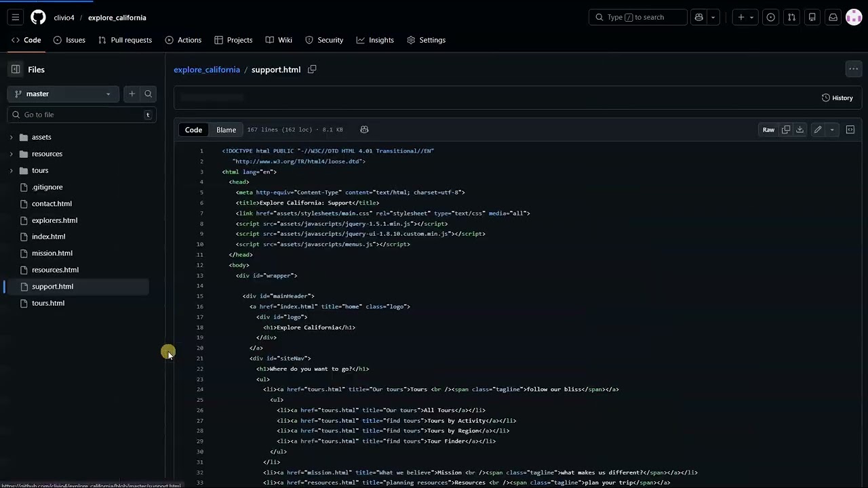This screenshot has height=488, width=868.
Task: Focus the Type / to search box
Action: pos(637,17)
